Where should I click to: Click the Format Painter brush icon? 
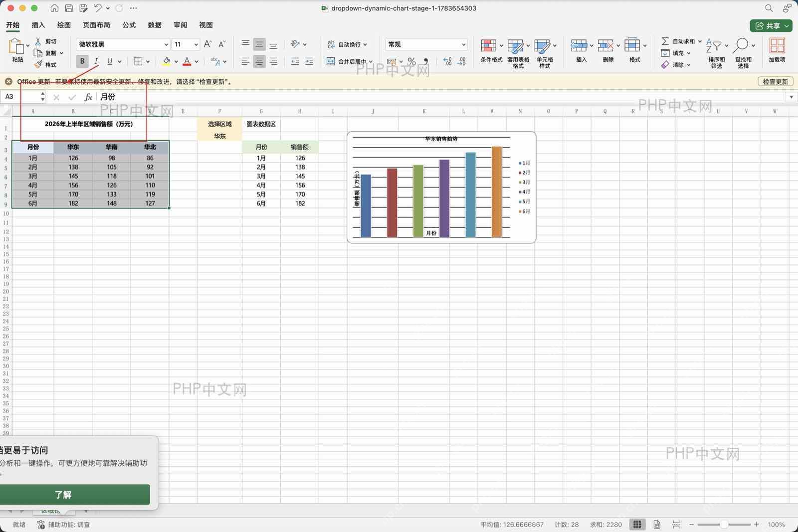38,65
